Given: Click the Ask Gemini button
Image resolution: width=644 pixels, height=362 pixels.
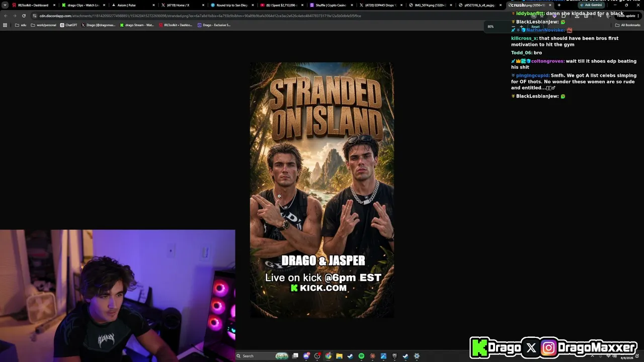Looking at the screenshot, I should (x=591, y=5).
